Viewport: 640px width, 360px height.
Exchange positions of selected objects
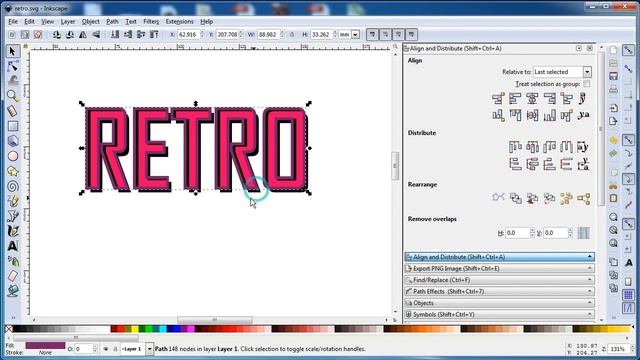coord(515,198)
